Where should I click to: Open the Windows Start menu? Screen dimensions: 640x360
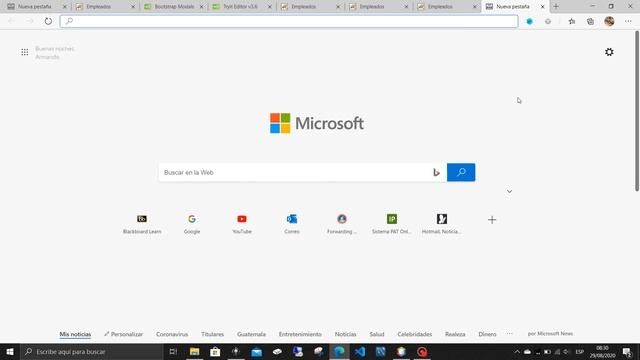pos(10,351)
